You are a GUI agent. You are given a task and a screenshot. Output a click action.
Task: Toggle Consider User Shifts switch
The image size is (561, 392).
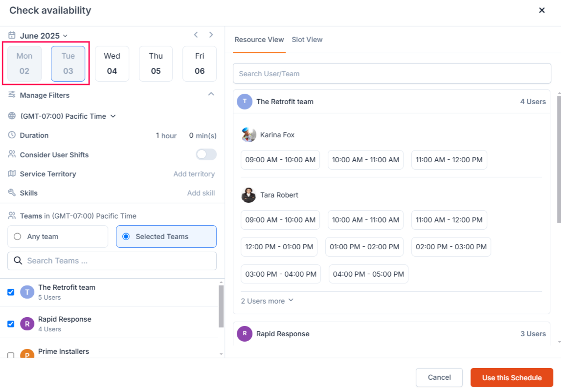click(x=206, y=154)
